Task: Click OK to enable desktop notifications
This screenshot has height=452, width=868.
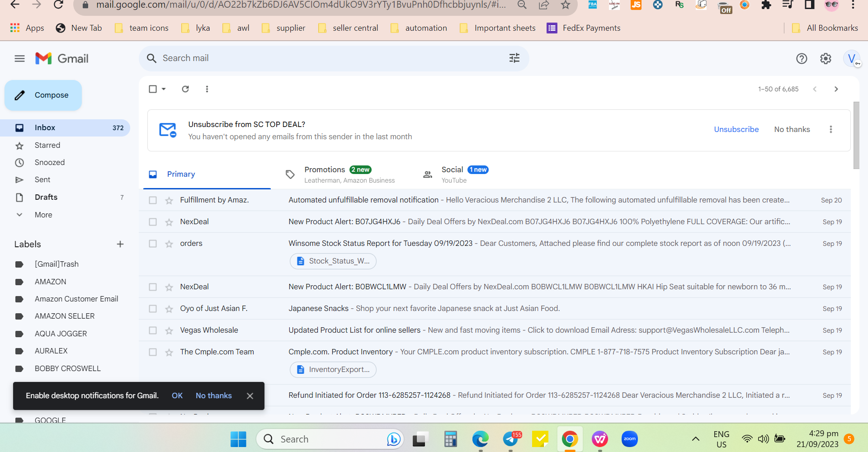Action: click(x=177, y=395)
